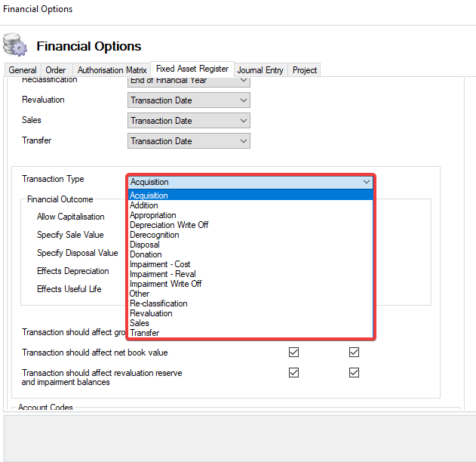Switch to the Authorisation Matrix tab
Image resolution: width=476 pixels, height=462 pixels.
coord(112,70)
